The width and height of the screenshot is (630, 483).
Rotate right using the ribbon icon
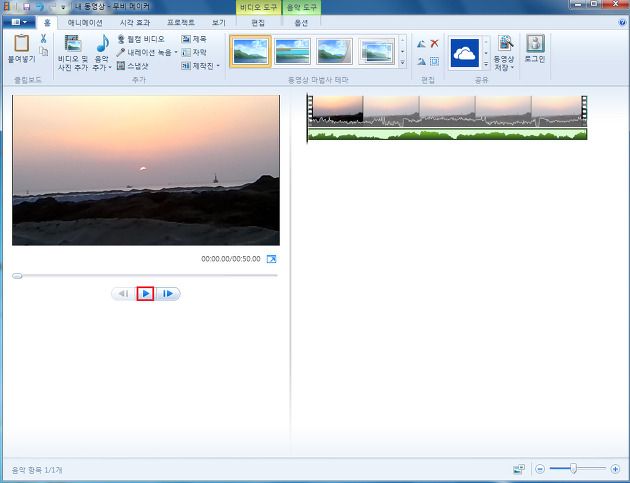click(421, 61)
